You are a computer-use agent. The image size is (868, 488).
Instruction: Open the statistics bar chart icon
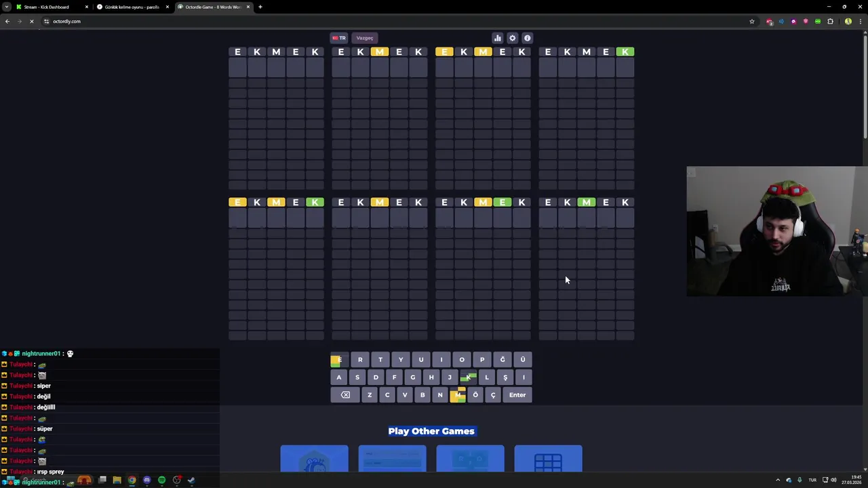pos(497,38)
